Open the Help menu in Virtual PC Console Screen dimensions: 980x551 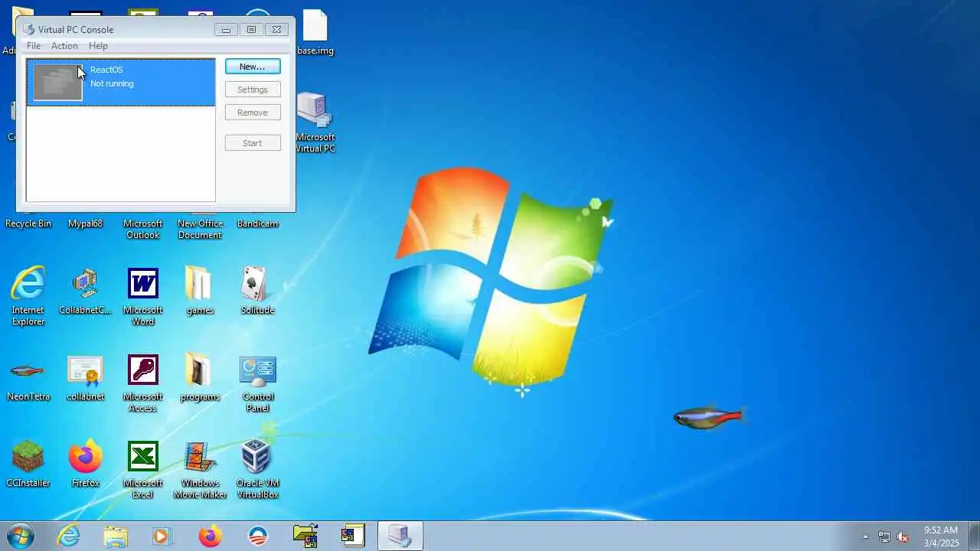pos(98,46)
